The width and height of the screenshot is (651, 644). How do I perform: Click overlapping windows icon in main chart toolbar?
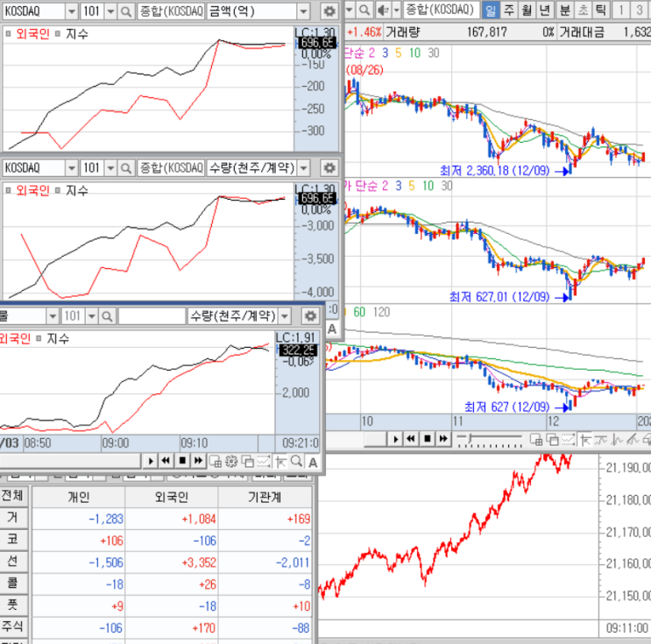(x=552, y=439)
